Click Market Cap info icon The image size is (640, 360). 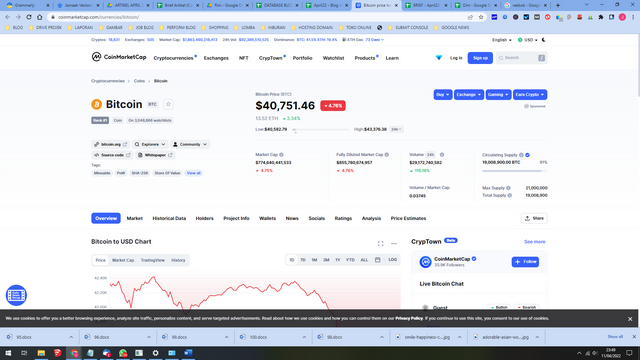281,155
